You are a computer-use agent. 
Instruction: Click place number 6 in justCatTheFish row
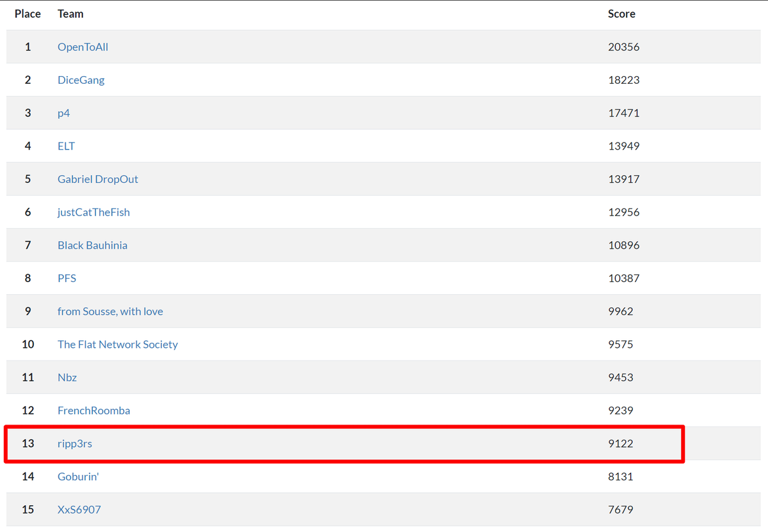click(28, 212)
